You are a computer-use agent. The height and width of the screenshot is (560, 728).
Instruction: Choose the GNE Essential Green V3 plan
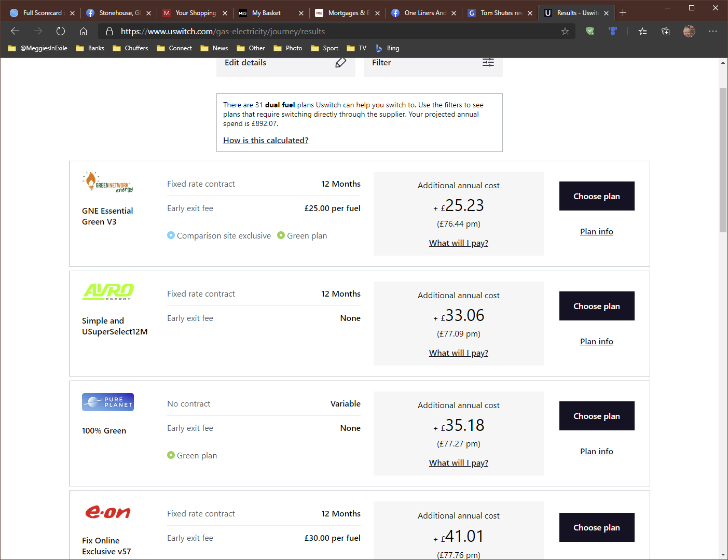tap(597, 196)
